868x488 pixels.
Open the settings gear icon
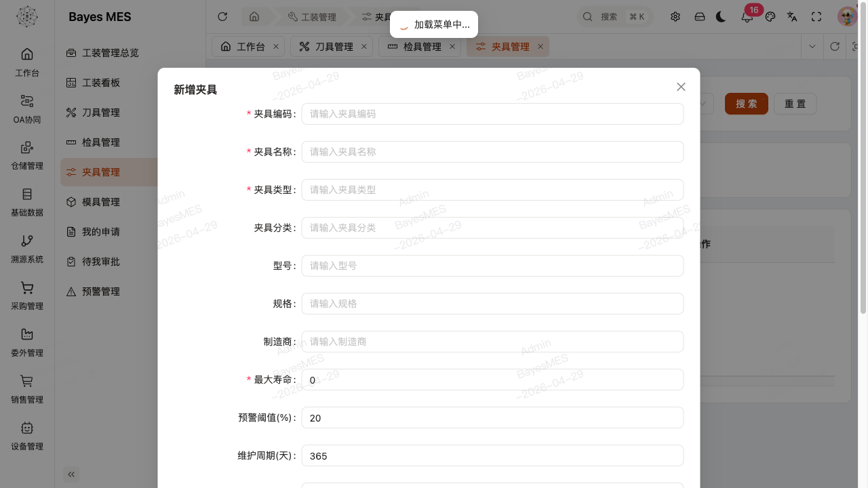coord(675,17)
